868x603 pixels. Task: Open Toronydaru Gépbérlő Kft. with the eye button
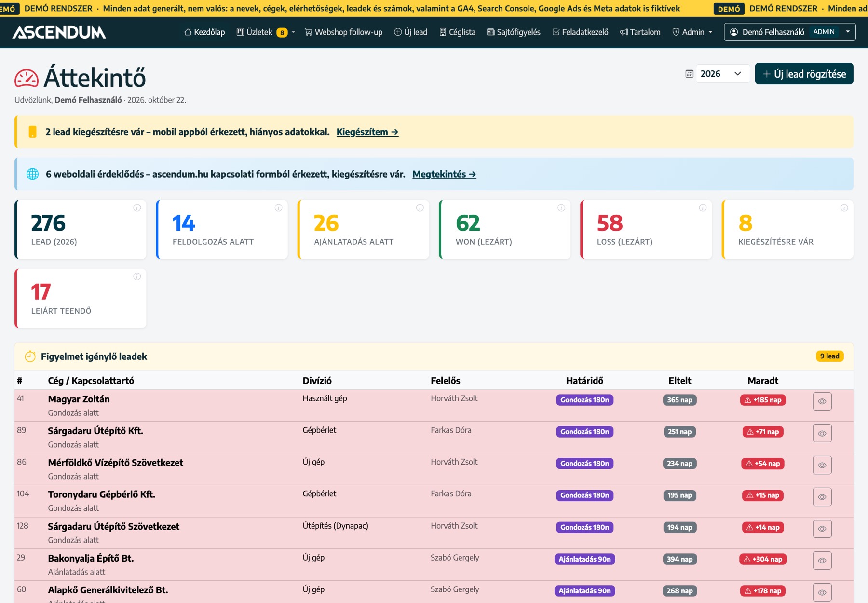822,497
